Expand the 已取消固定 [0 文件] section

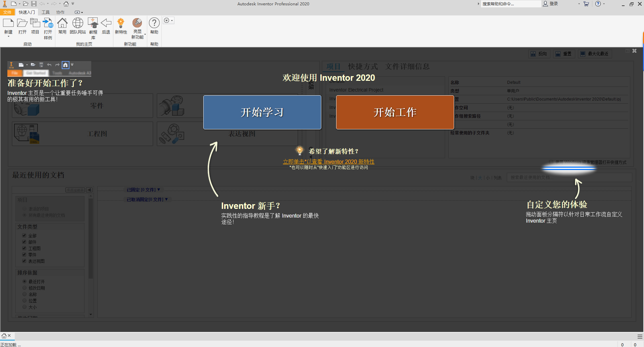click(x=147, y=199)
